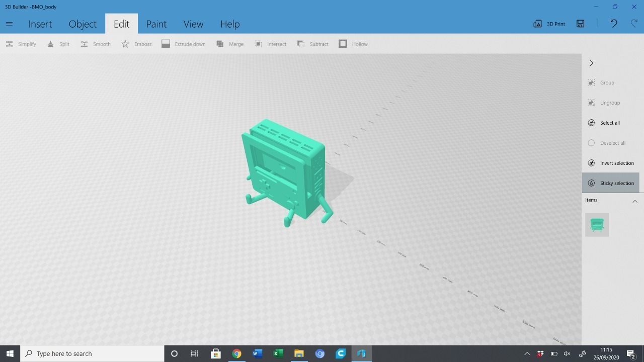Image resolution: width=644 pixels, height=362 pixels.
Task: Save the model with the disk icon
Action: click(x=580, y=24)
